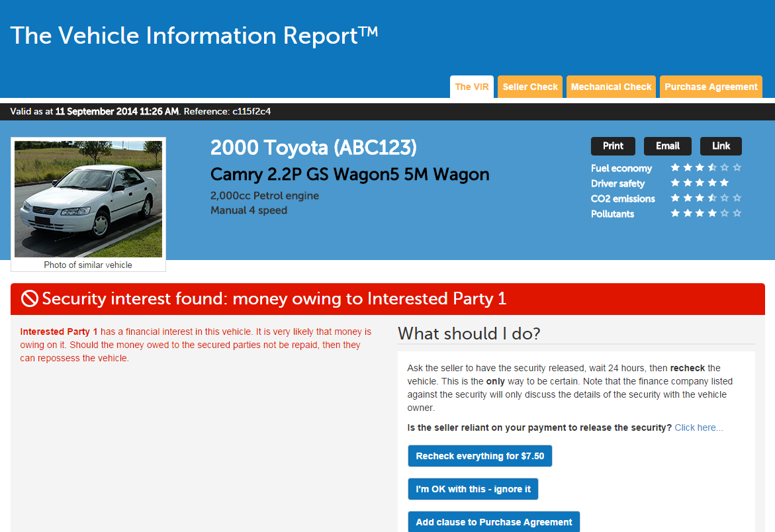Select the Driver safety label
This screenshot has width=775, height=532.
coord(618,184)
